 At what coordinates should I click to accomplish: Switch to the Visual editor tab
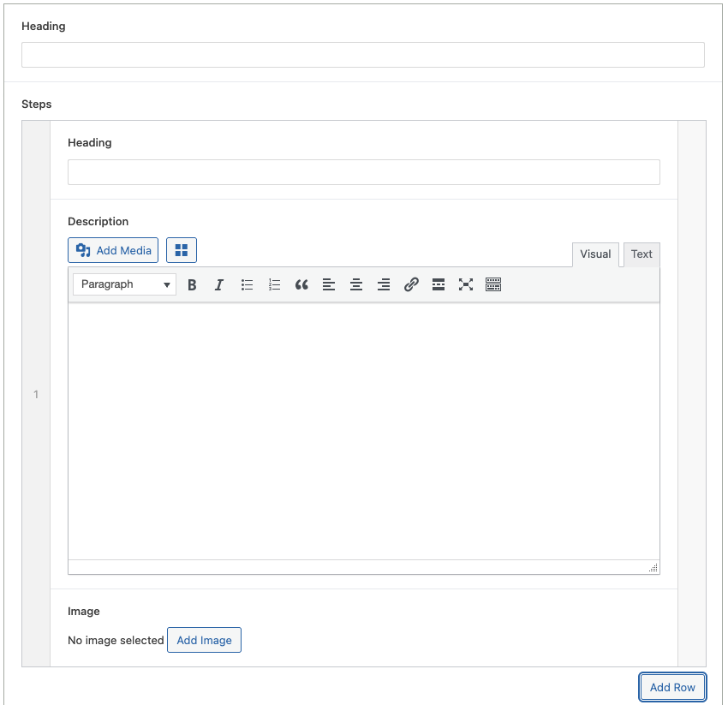pyautogui.click(x=595, y=254)
